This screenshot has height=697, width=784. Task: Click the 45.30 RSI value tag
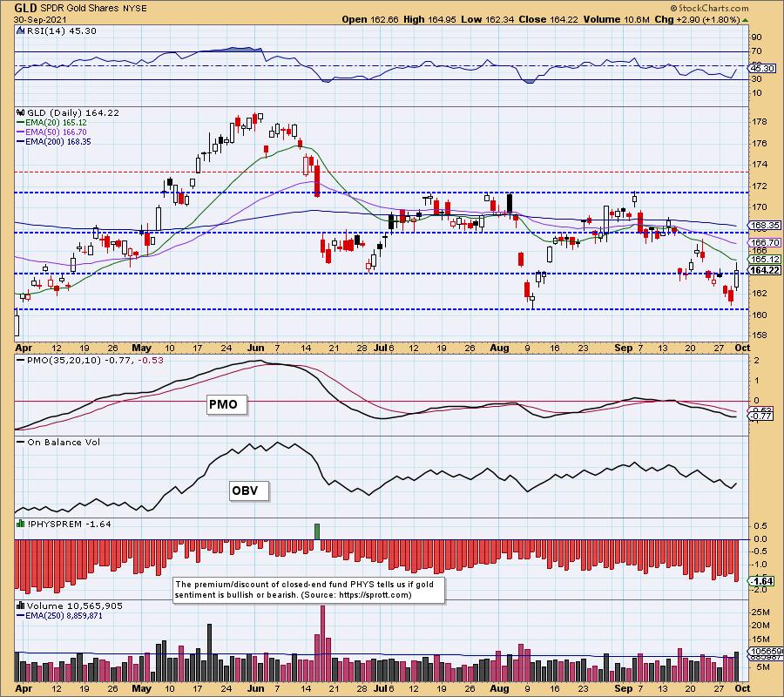(x=762, y=68)
